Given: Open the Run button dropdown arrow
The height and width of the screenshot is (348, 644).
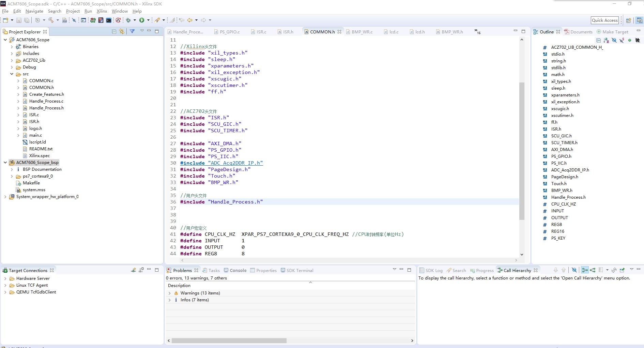Looking at the screenshot, I should (x=148, y=20).
